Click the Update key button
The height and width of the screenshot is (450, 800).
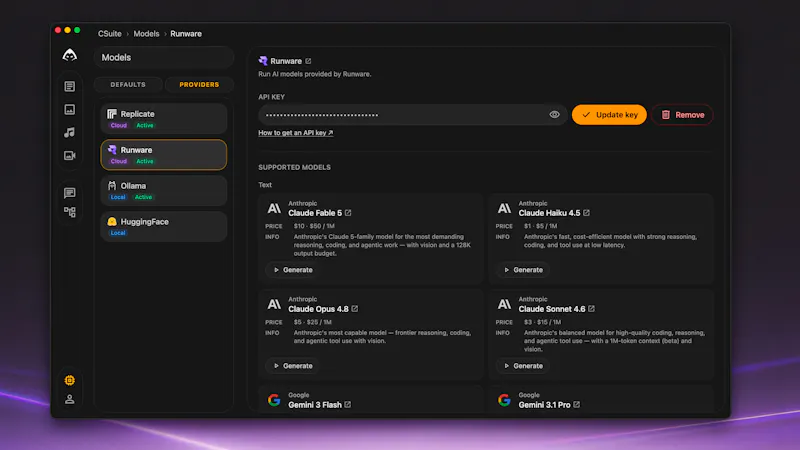click(609, 115)
